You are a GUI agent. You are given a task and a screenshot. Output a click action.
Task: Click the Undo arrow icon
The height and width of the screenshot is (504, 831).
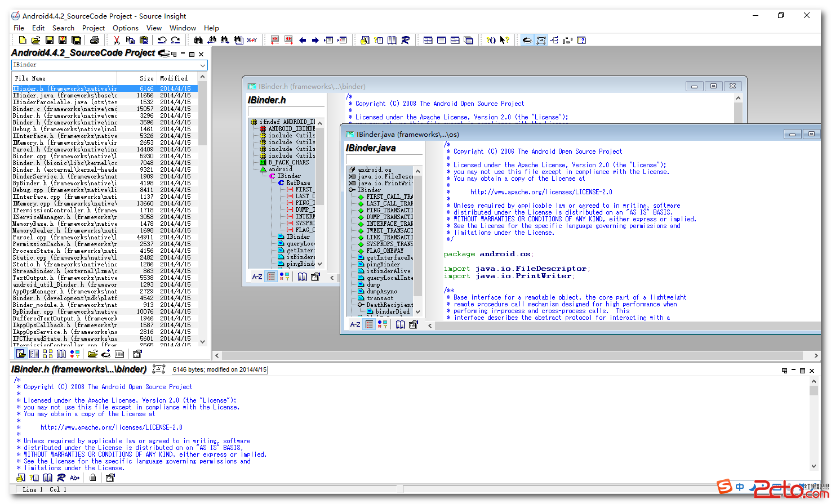(162, 40)
